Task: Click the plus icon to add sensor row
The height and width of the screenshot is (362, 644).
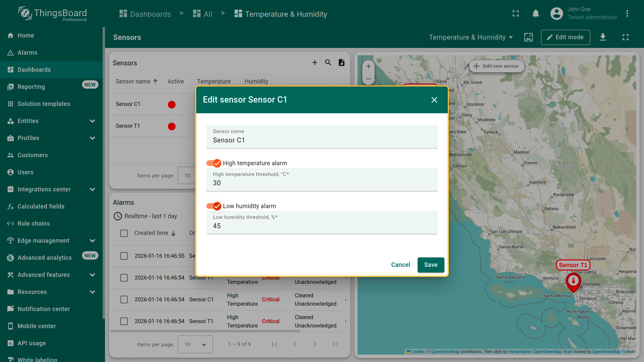Action: pyautogui.click(x=315, y=63)
